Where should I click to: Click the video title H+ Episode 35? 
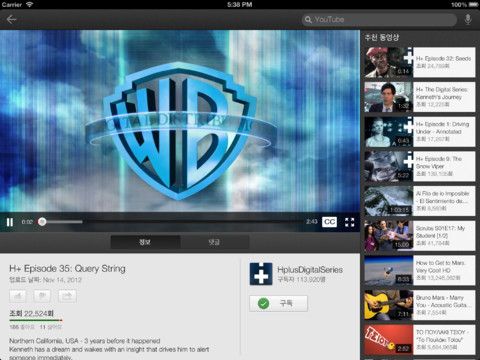pyautogui.click(x=67, y=269)
